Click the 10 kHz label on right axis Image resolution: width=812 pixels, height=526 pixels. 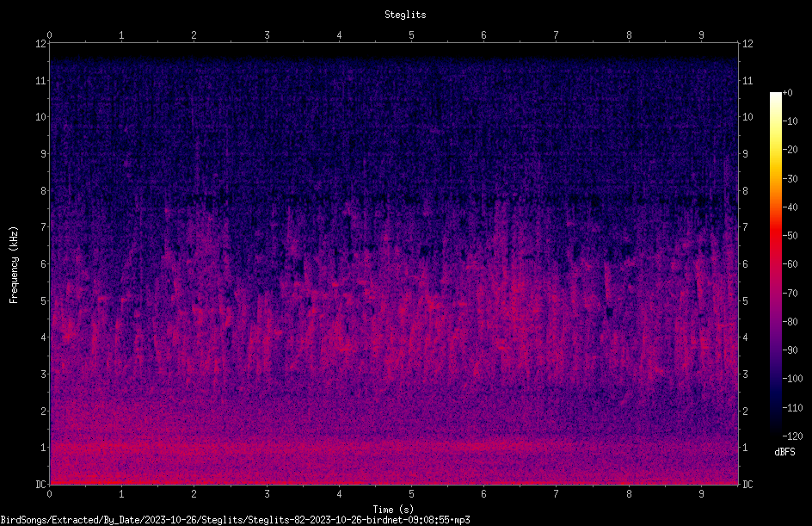point(747,117)
